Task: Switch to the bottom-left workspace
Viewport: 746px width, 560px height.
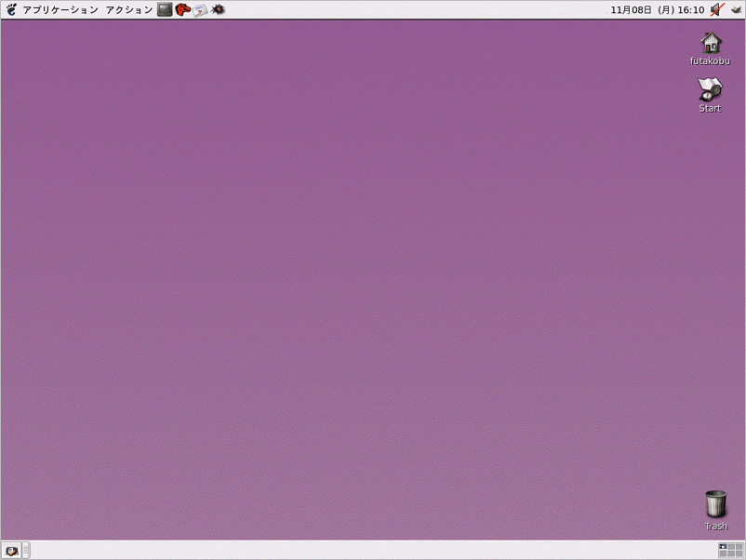Action: point(723,554)
